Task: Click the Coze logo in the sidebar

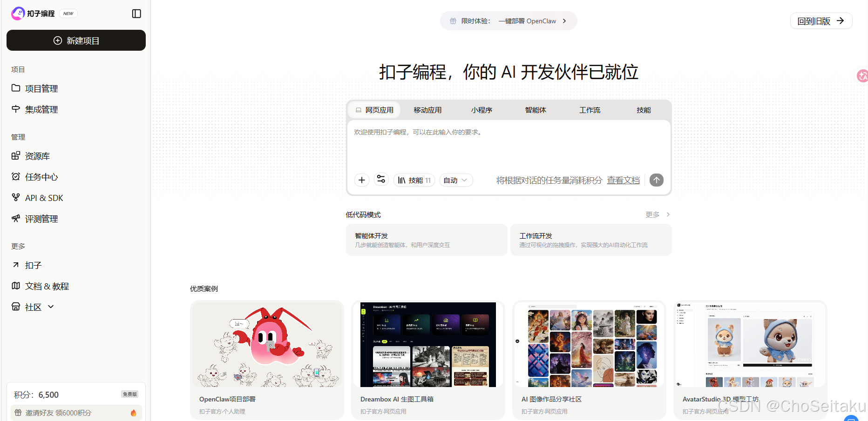Action: click(18, 13)
